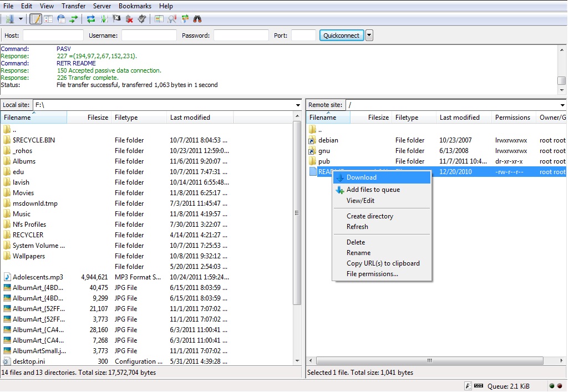Click the Host input field
The height and width of the screenshot is (392, 569).
coord(53,35)
